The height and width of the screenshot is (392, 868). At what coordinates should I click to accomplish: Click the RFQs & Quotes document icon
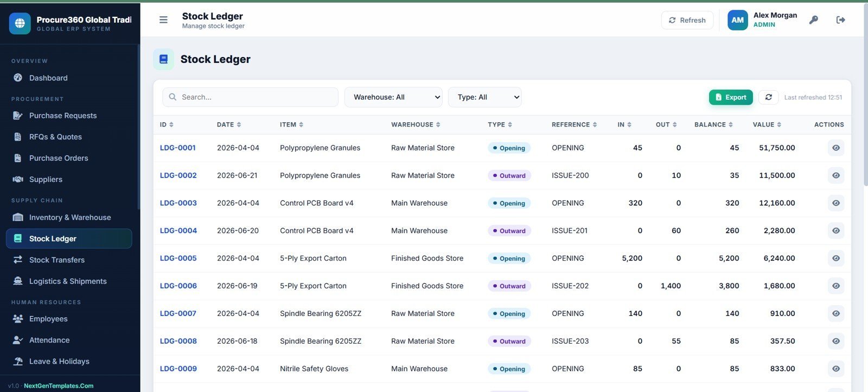point(18,137)
